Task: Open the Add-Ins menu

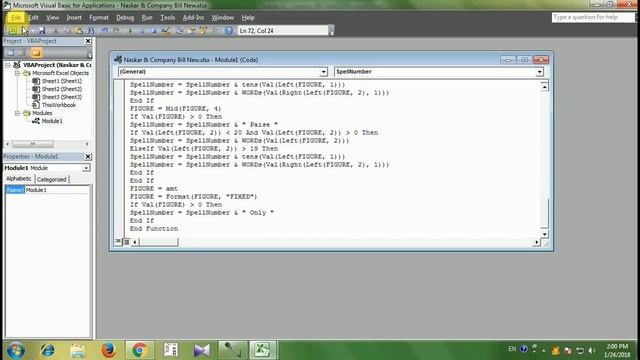Action: tap(193, 18)
